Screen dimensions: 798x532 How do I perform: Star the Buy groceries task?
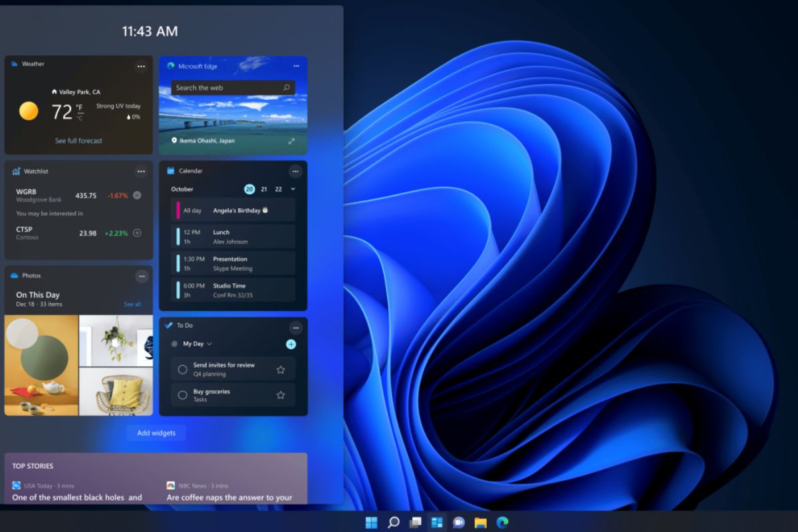pyautogui.click(x=281, y=395)
